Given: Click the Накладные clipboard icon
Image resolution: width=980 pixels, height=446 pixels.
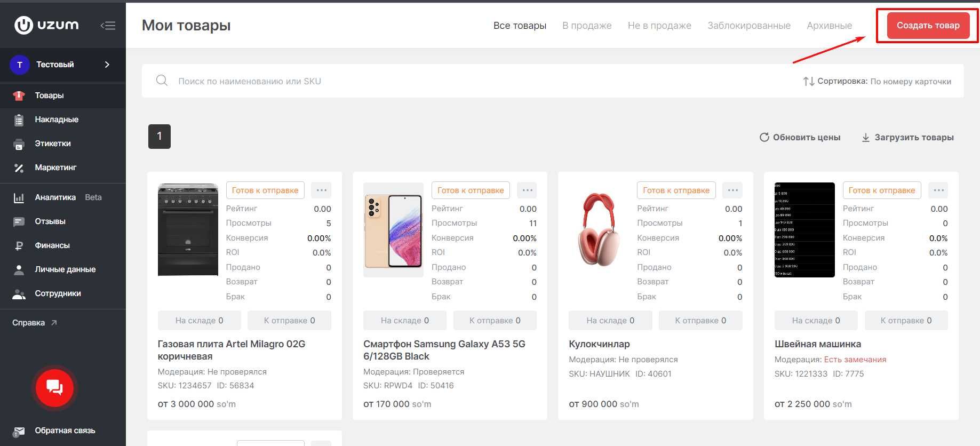Looking at the screenshot, I should coord(19,120).
